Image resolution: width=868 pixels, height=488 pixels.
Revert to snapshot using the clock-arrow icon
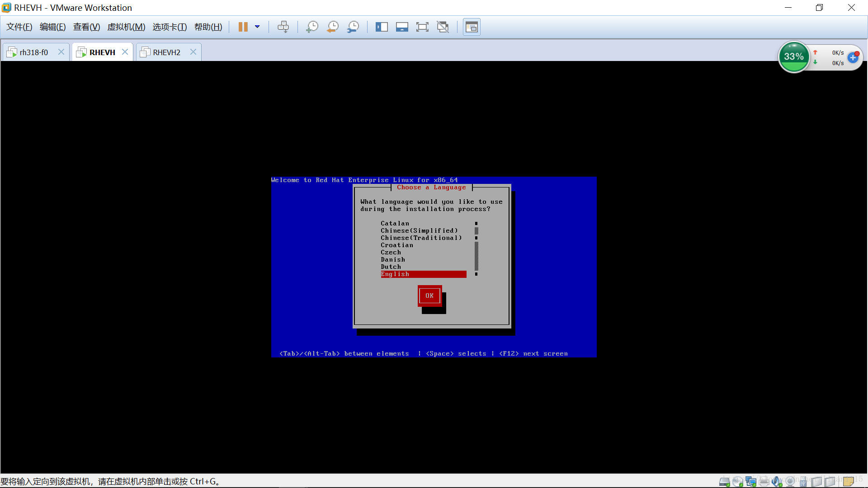(333, 27)
